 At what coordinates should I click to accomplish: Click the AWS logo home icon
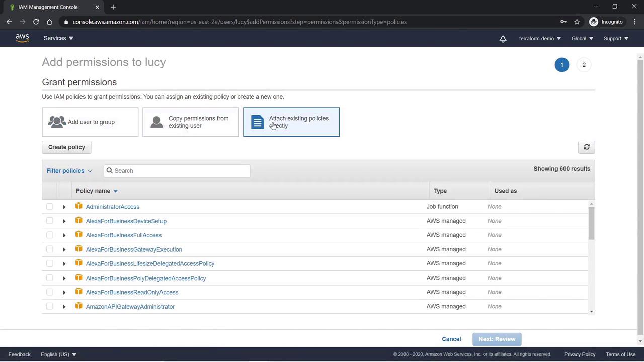pos(22,38)
